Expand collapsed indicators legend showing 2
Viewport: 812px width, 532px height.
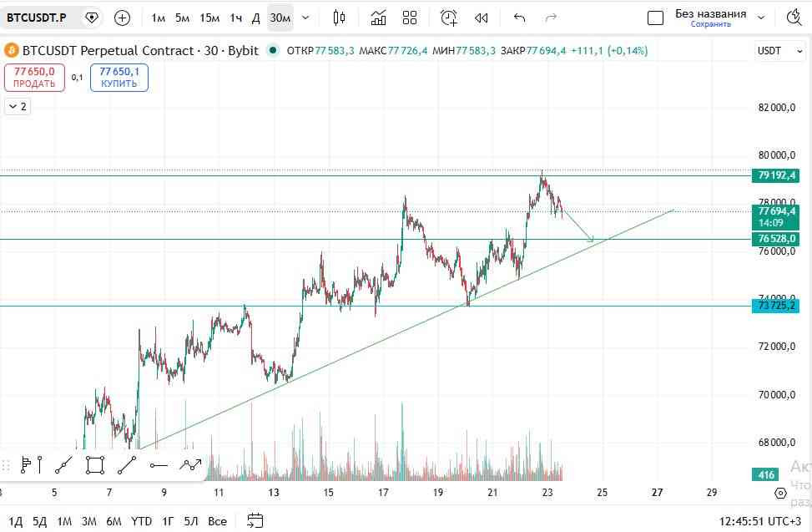point(18,107)
